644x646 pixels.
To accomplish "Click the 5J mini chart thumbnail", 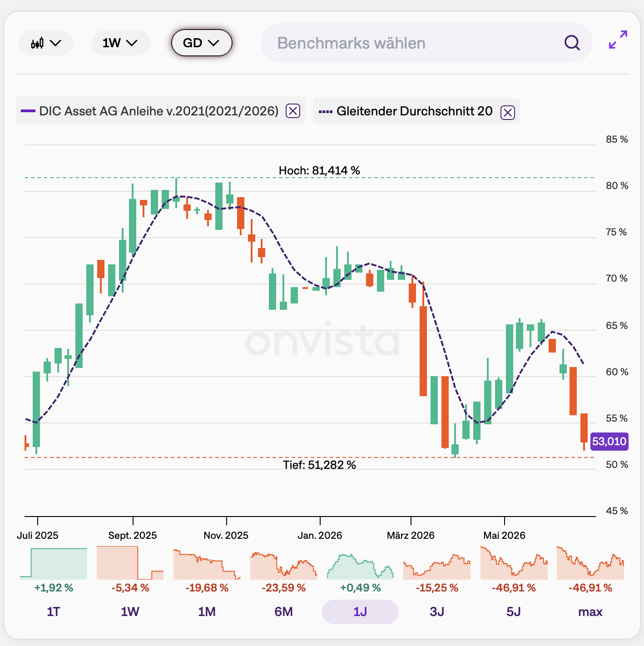I will (x=514, y=563).
